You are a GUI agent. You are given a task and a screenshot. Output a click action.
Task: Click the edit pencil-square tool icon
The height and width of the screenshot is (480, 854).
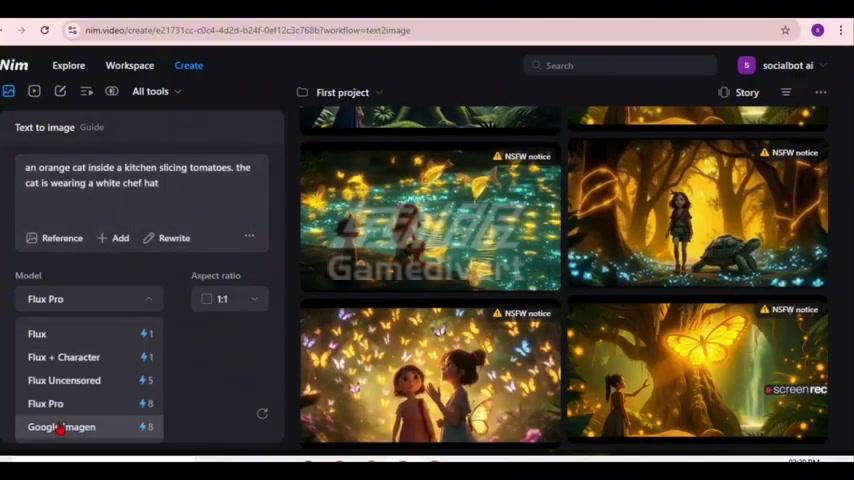pos(60,91)
